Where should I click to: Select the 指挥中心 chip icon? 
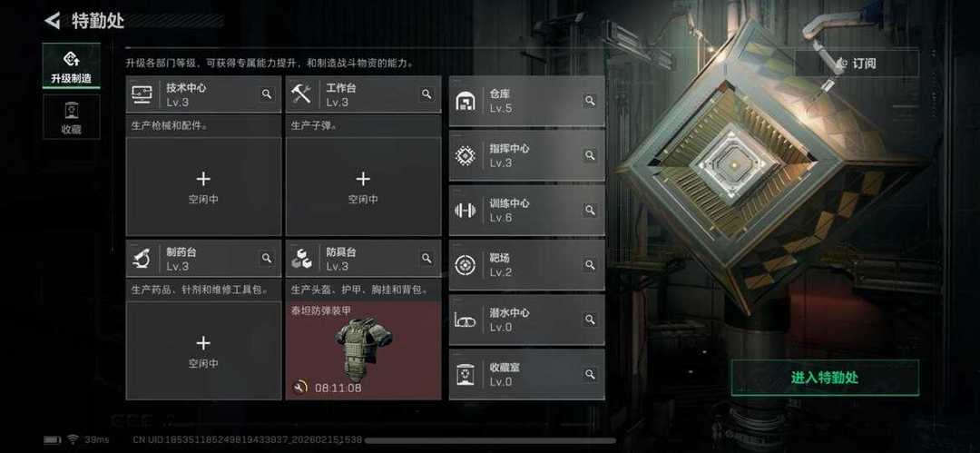tap(465, 155)
